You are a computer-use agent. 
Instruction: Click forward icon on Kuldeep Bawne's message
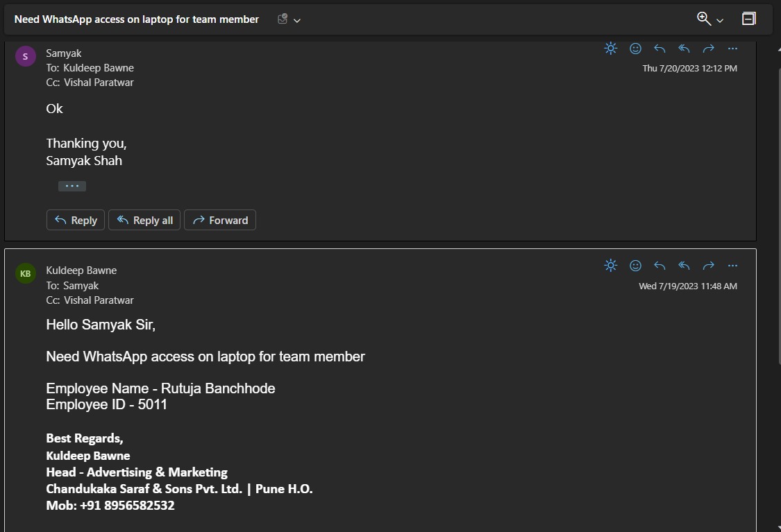708,265
